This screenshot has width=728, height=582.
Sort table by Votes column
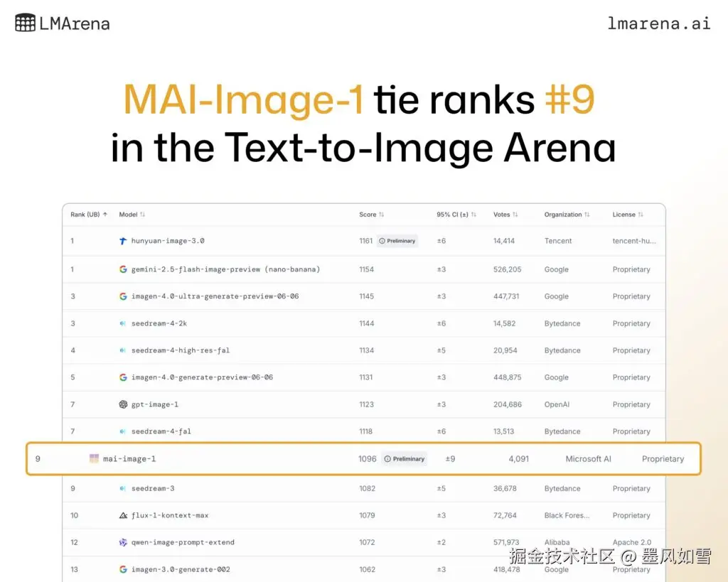click(x=515, y=215)
